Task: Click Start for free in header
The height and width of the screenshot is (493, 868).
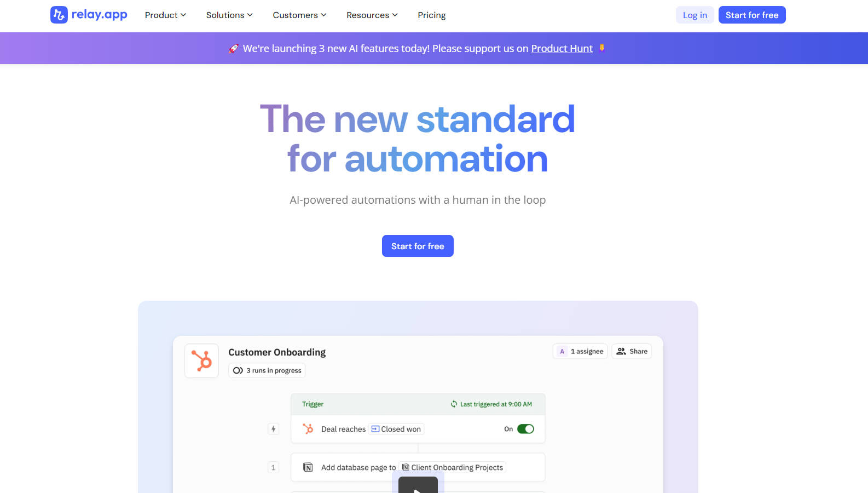Action: [752, 15]
